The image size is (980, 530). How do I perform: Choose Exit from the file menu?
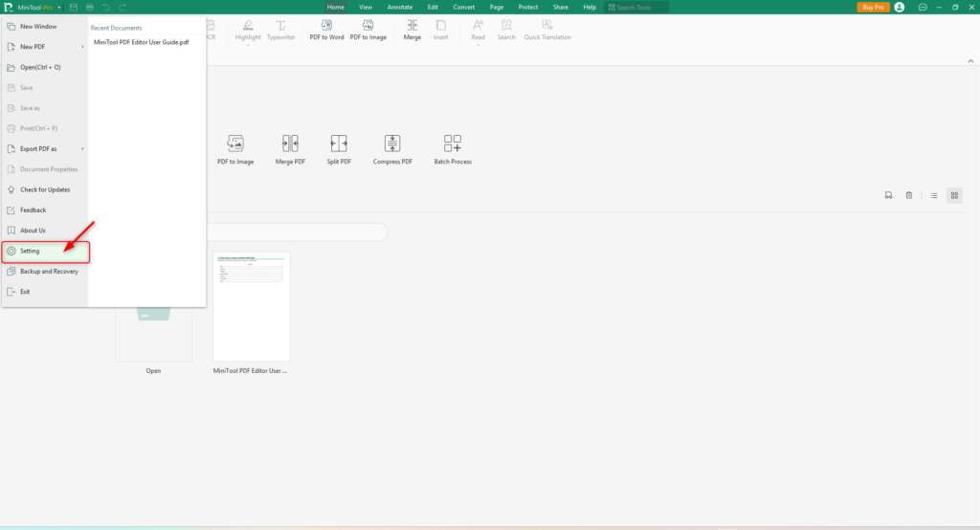tap(44, 291)
